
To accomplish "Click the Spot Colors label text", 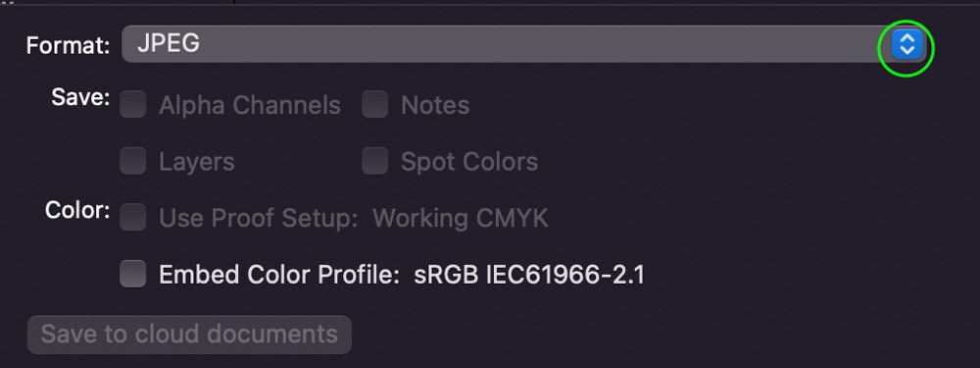I will coord(469,162).
